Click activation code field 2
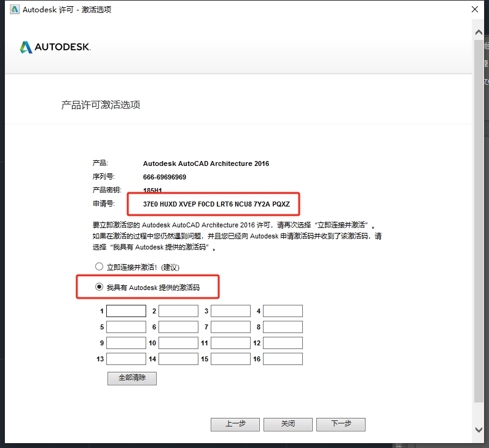Image resolution: width=489 pixels, height=448 pixels. 178,311
